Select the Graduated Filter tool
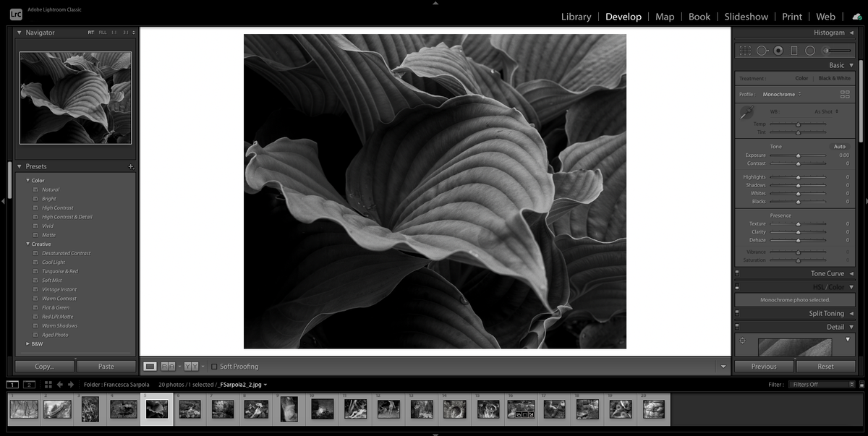This screenshot has width=868, height=436. click(x=793, y=51)
